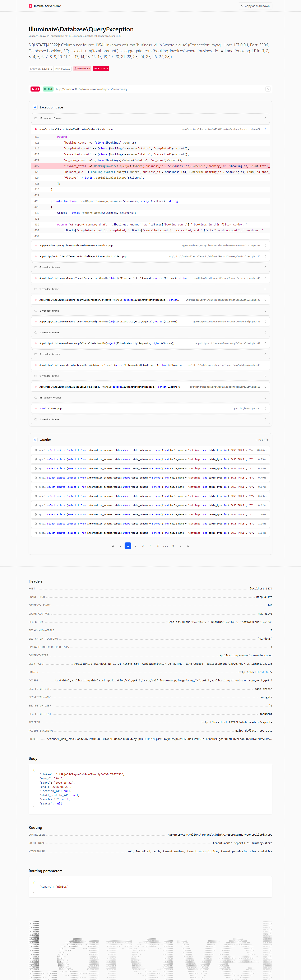Click the query row taking 0.49ms

pyautogui.click(x=150, y=477)
